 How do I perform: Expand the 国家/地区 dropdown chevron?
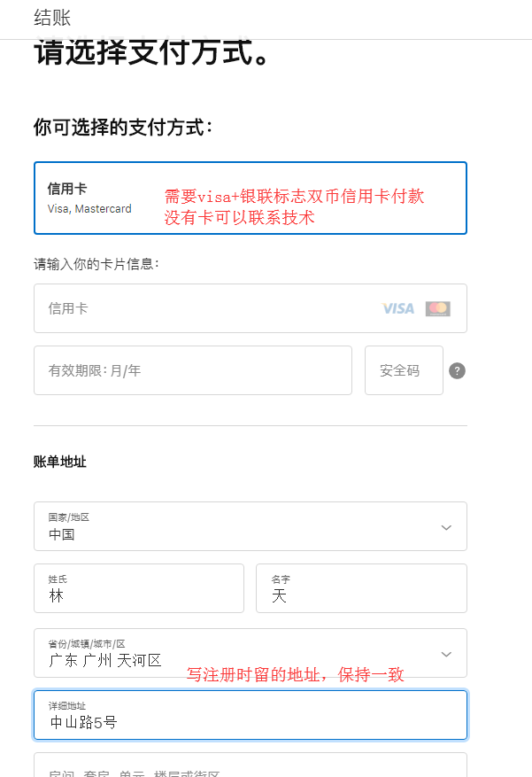tap(446, 527)
